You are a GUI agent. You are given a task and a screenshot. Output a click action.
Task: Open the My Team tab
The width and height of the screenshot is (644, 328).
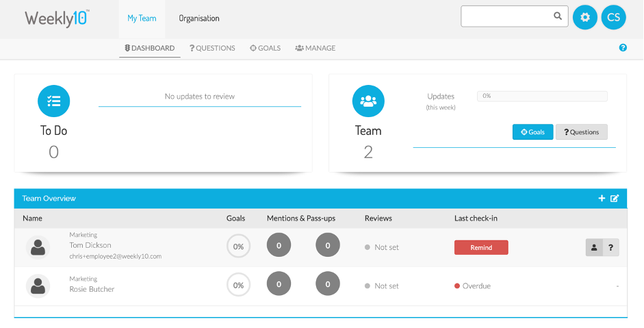tap(142, 18)
